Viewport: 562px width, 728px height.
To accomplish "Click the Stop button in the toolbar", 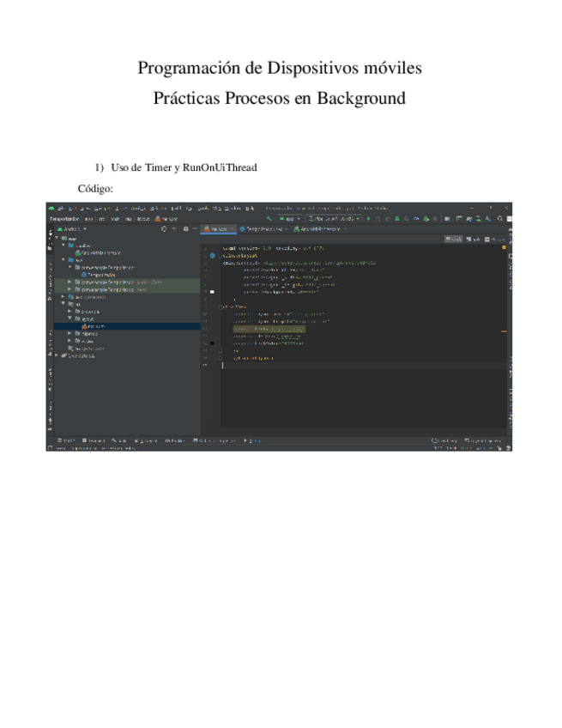I will pos(435,219).
